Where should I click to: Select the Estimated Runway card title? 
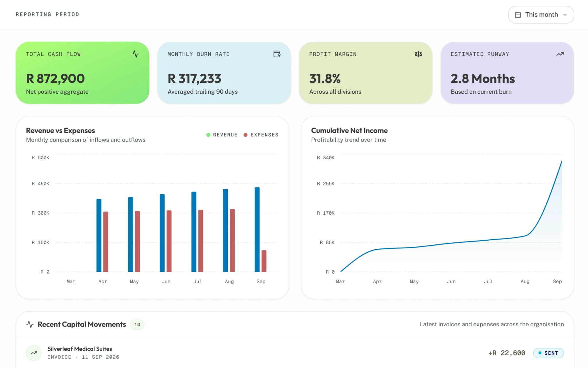tap(480, 54)
